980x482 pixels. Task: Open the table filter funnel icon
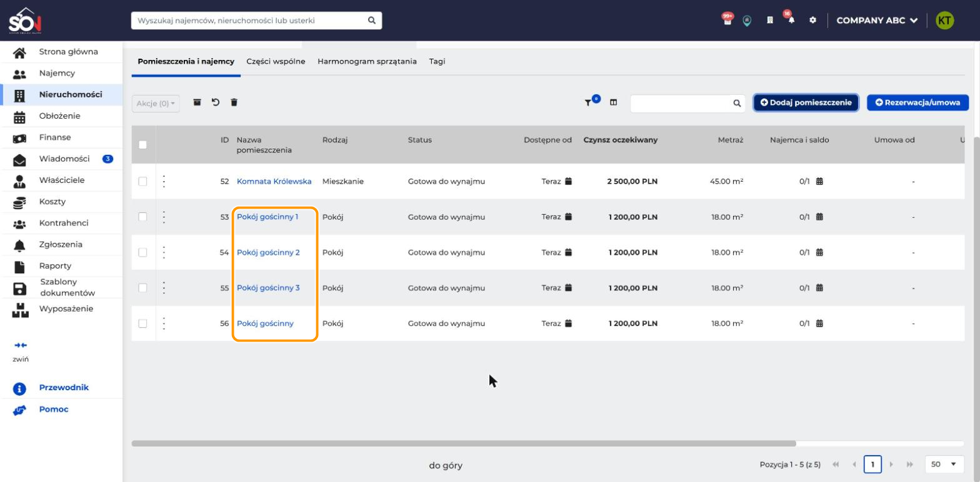[x=588, y=103]
